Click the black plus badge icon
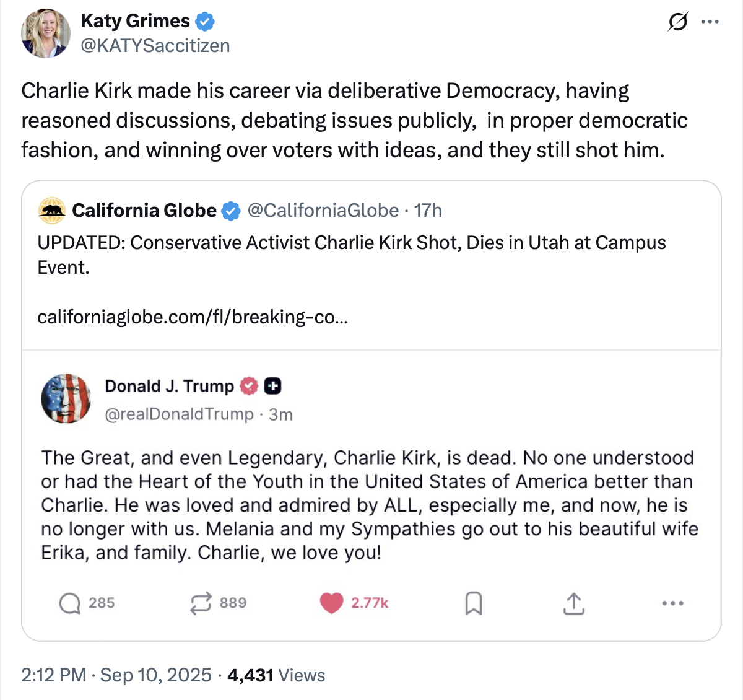The height and width of the screenshot is (700, 743). click(x=272, y=386)
